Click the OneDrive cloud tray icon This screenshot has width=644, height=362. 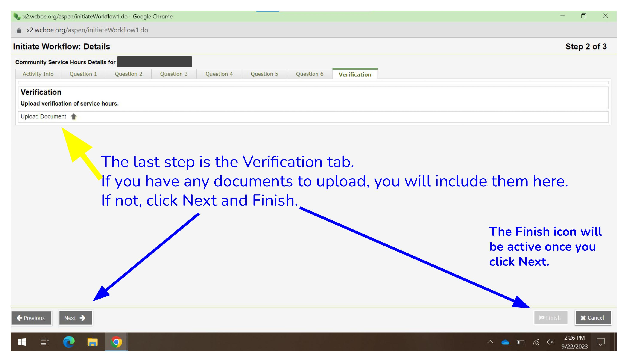(505, 342)
